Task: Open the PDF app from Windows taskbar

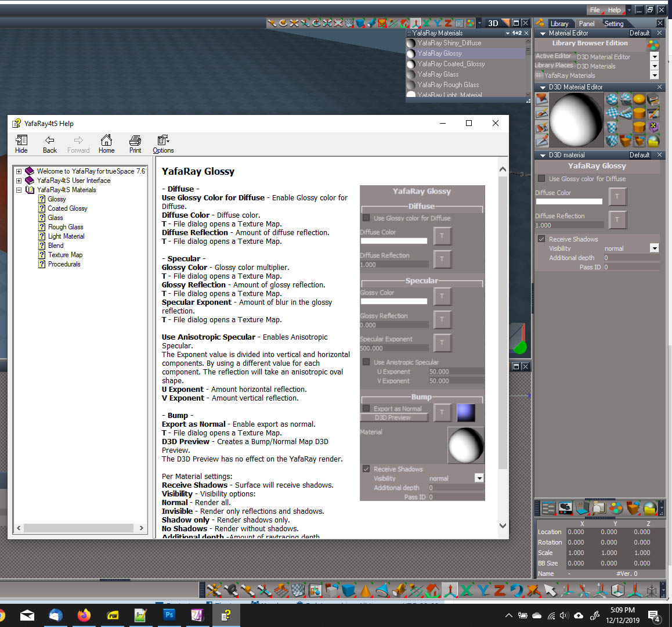Action: pyautogui.click(x=113, y=615)
